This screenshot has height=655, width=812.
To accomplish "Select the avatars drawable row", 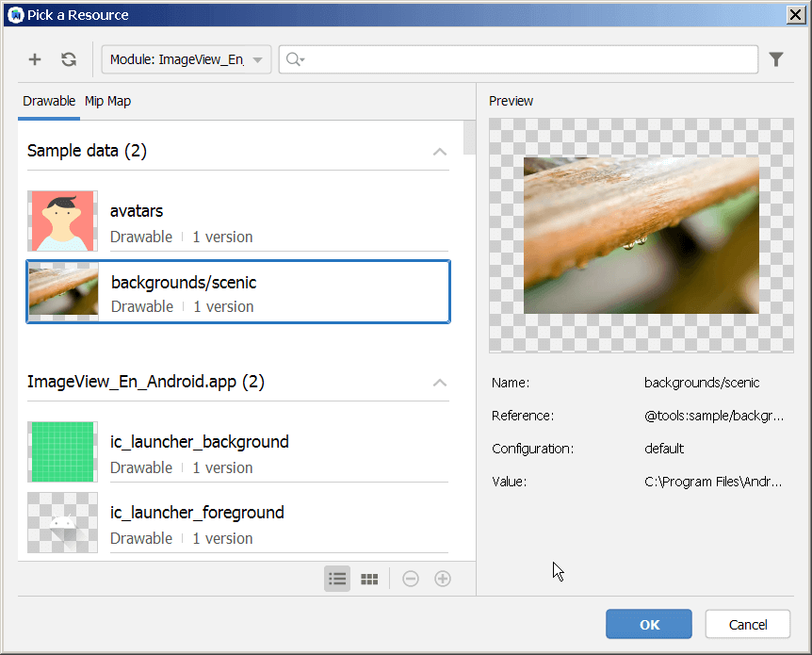I will [x=238, y=221].
